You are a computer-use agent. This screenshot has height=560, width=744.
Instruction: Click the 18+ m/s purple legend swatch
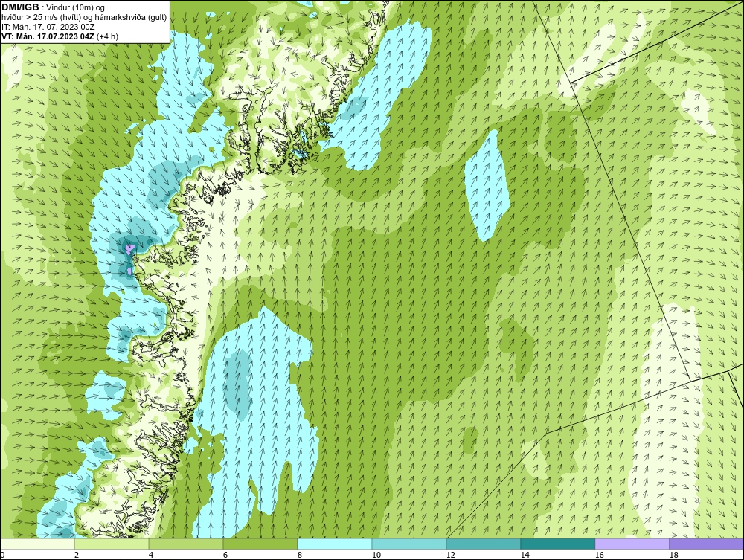[706, 544]
